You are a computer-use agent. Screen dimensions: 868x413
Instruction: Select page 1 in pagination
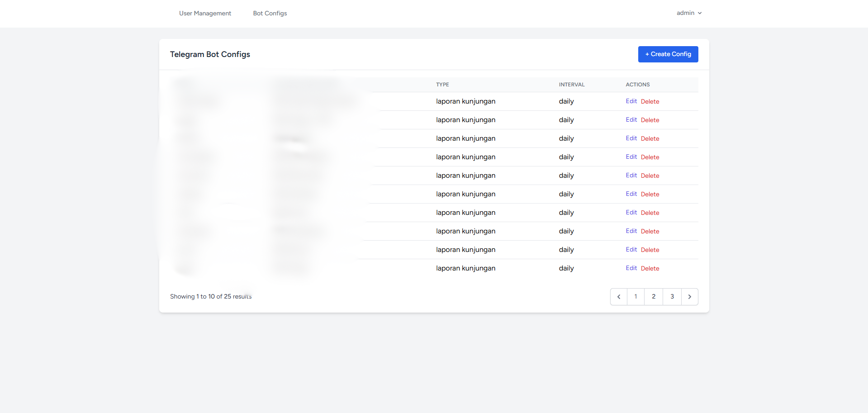click(636, 297)
